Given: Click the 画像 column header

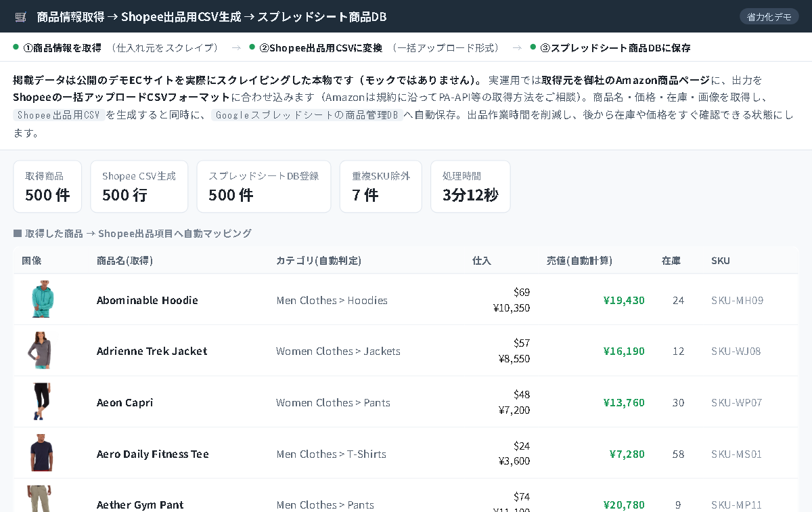Looking at the screenshot, I should [x=32, y=260].
